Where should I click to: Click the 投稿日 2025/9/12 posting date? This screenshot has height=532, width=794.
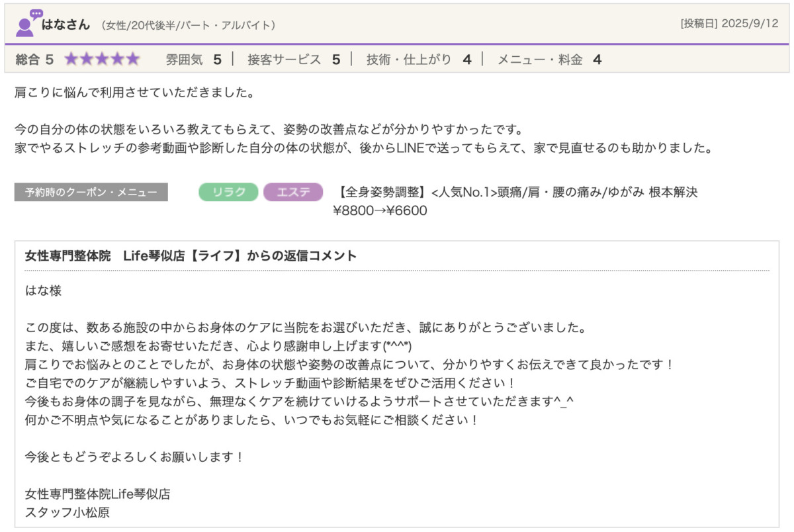point(730,24)
